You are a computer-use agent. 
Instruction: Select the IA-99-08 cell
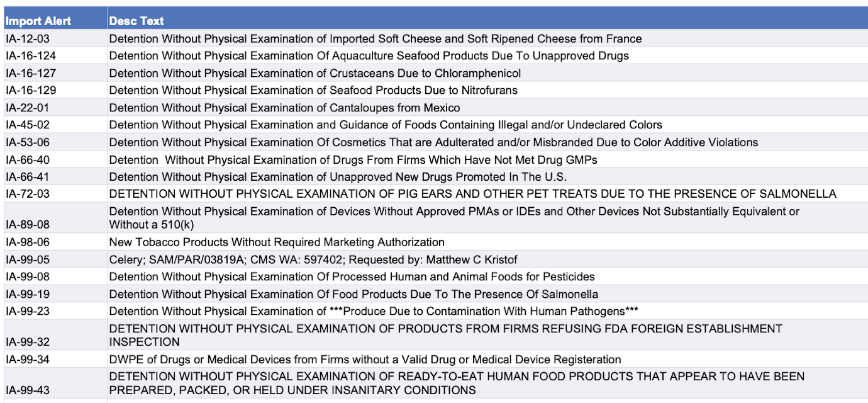[27, 276]
